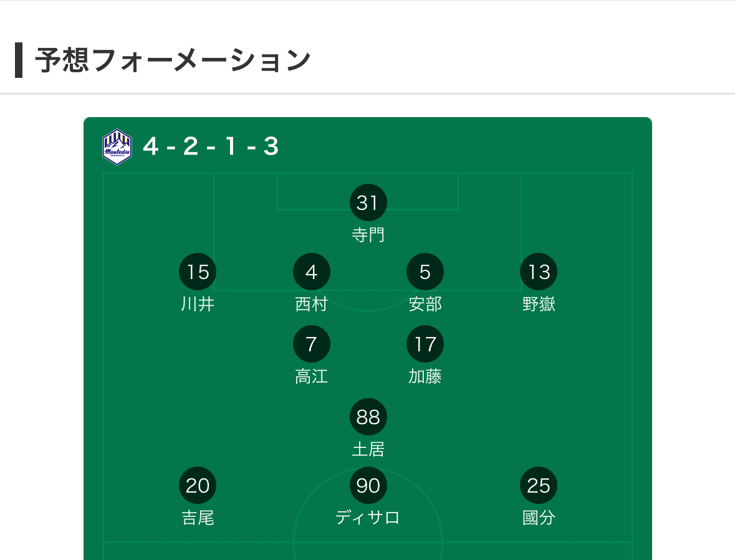Click player name 國分
The width and height of the screenshot is (735, 560).
pyautogui.click(x=539, y=518)
